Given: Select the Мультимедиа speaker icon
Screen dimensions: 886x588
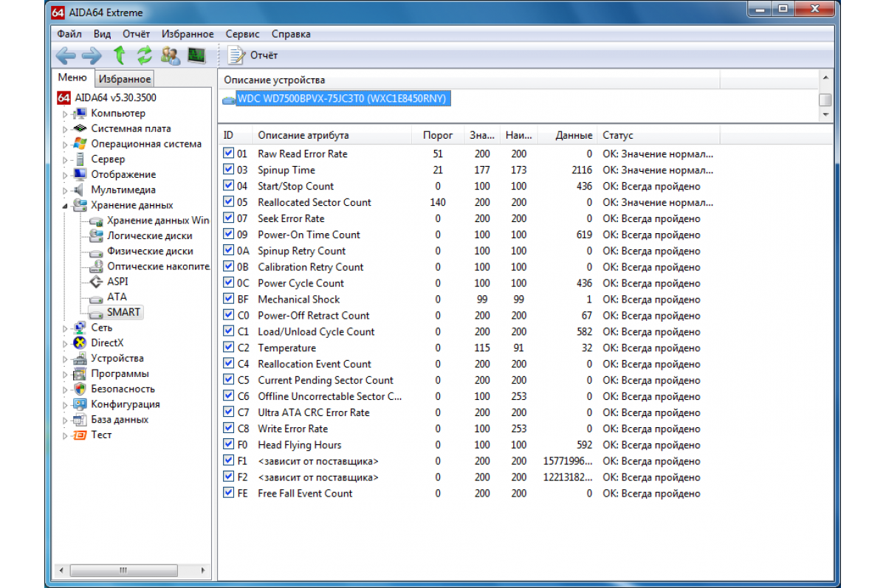Looking at the screenshot, I should click(x=80, y=190).
